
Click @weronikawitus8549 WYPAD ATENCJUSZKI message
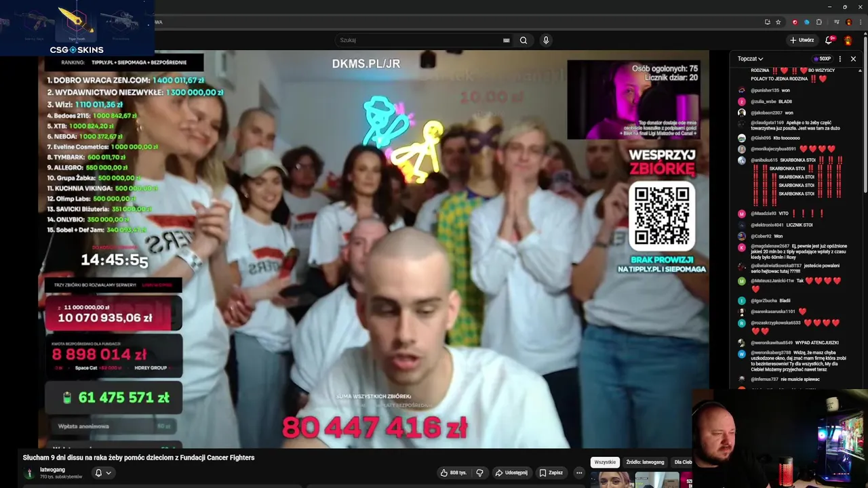click(x=795, y=343)
